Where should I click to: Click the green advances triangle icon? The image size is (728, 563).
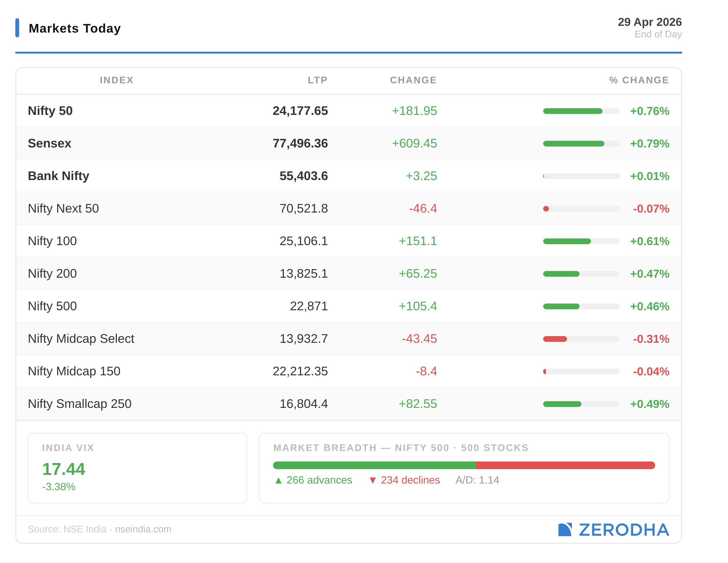coord(279,480)
